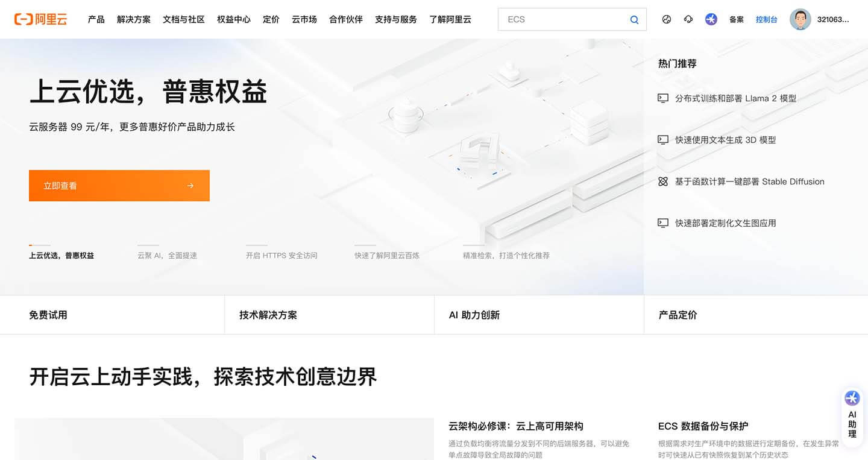Click the 备案 link
The image size is (868, 460).
tap(737, 19)
